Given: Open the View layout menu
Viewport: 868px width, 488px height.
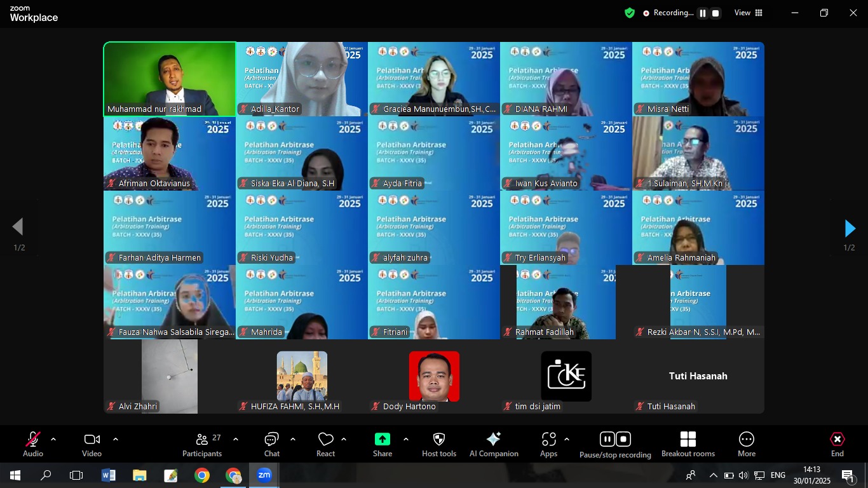Looking at the screenshot, I should (749, 13).
